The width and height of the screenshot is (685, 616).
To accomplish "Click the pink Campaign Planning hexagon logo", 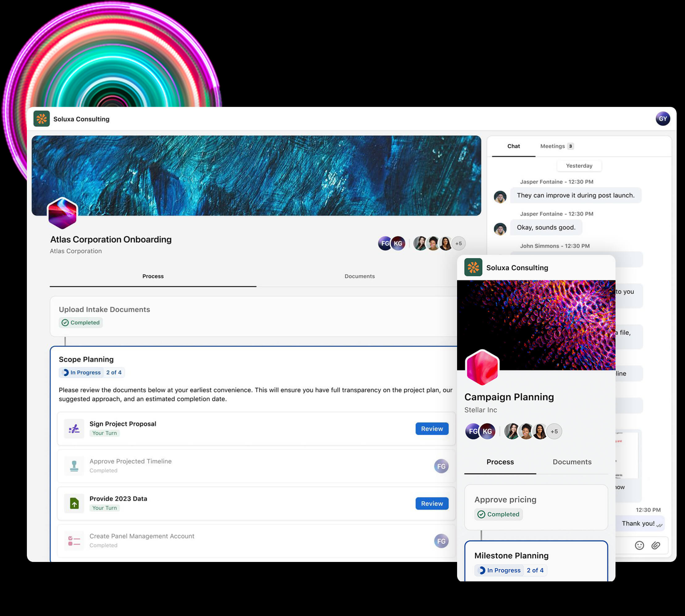I will (x=482, y=368).
